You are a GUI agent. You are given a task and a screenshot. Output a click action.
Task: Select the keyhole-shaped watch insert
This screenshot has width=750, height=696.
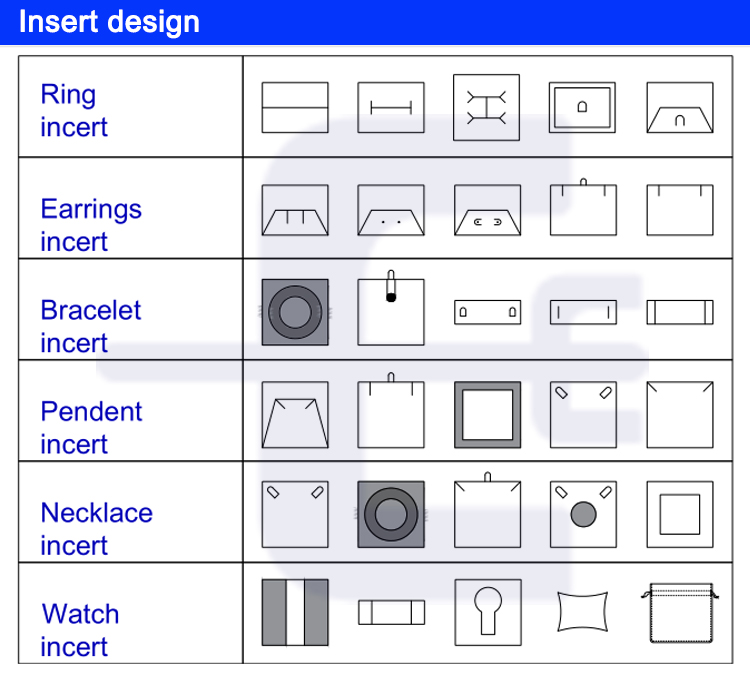pyautogui.click(x=486, y=612)
